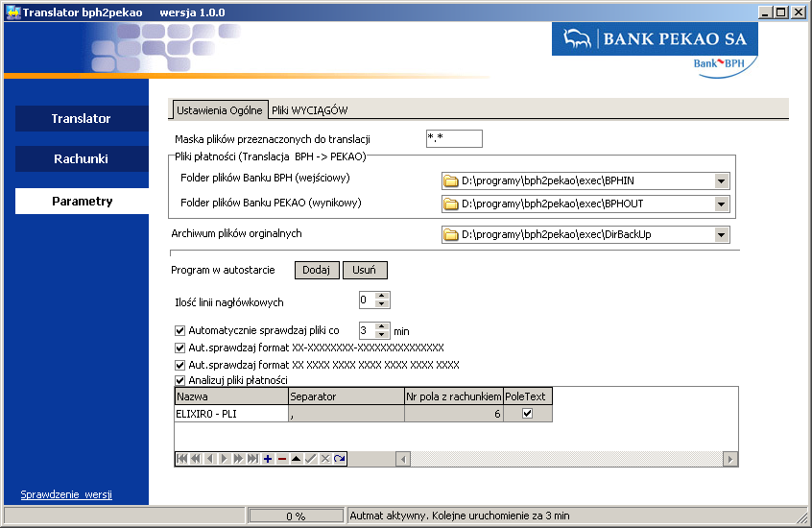
Task: Click Separator cell with comma
Action: pos(346,414)
